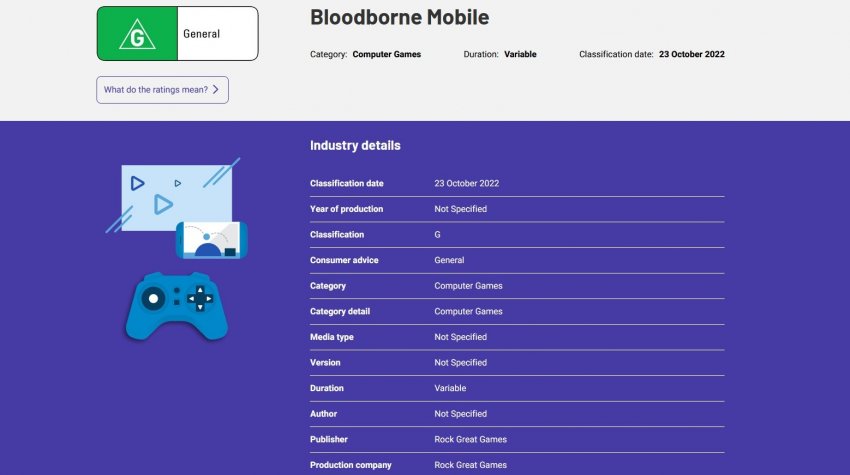Open 'What do the ratings mean?'
Image resolution: width=850 pixels, height=475 pixels.
click(162, 90)
